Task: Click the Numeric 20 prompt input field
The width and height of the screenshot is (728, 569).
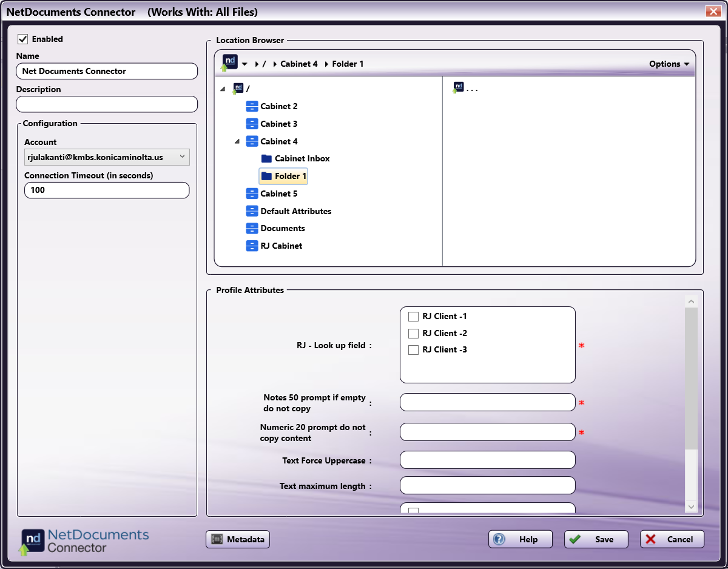Action: coord(488,432)
